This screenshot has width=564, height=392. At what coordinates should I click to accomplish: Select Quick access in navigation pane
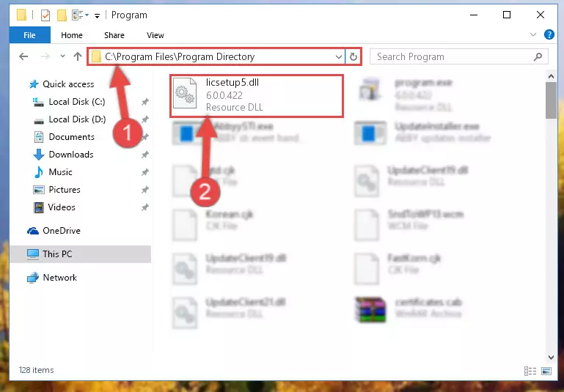point(68,84)
